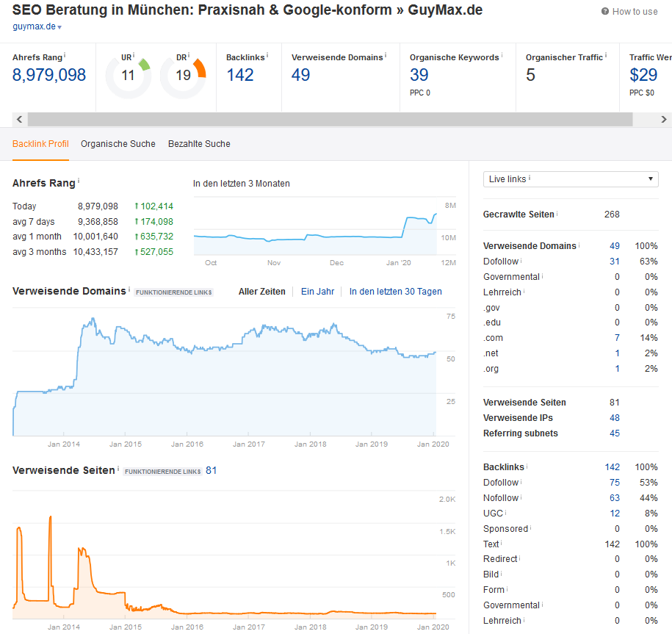This screenshot has width=672, height=634.
Task: Click info icon beside Organischer Traffic
Action: coord(606,55)
